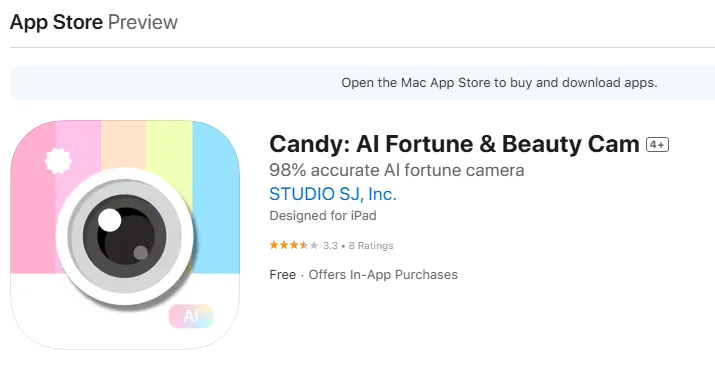Click the 4+ age rating badge
715x368 pixels.
click(x=657, y=145)
